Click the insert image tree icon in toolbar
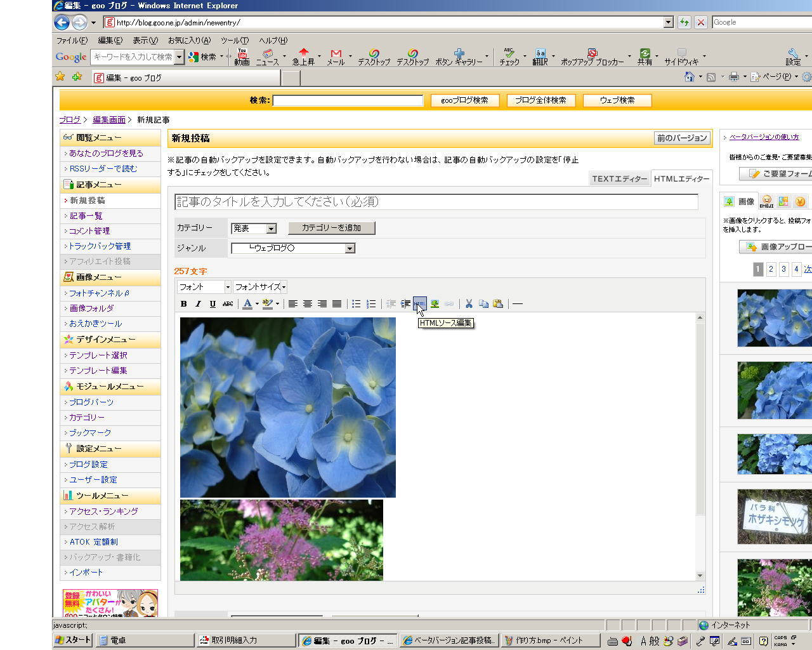Screen dimensions: 812x650 point(435,304)
